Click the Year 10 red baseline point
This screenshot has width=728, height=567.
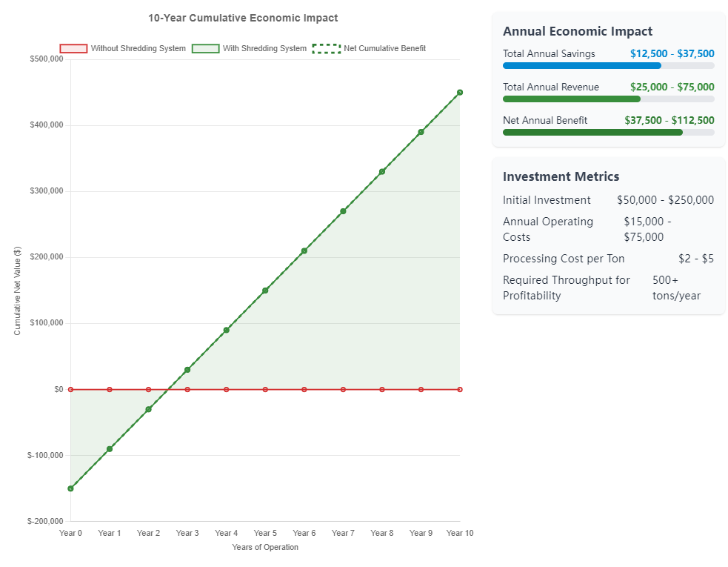(x=460, y=389)
